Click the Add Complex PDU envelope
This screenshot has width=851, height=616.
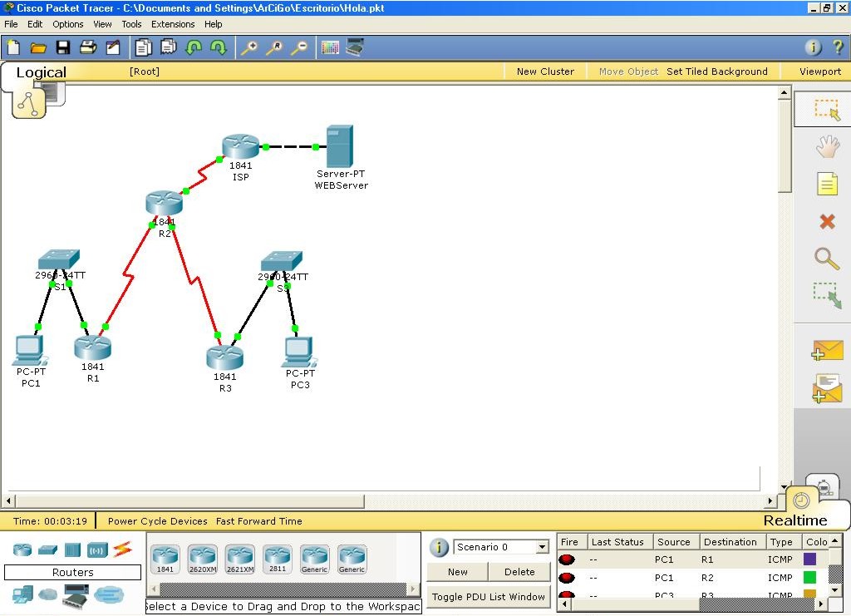click(827, 388)
